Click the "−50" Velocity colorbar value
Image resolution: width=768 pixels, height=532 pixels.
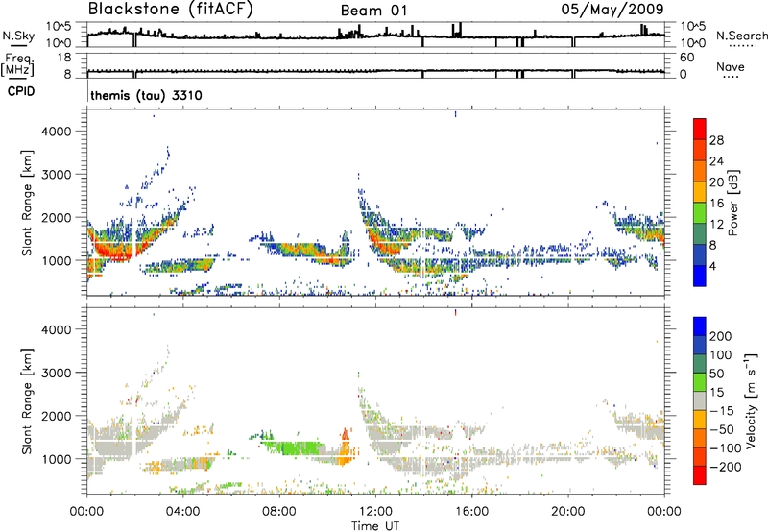click(x=722, y=429)
